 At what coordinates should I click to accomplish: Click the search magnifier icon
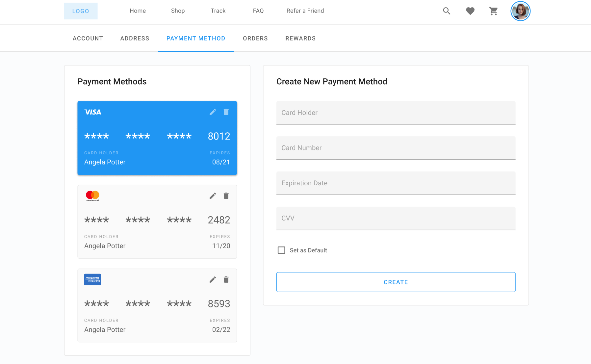(447, 11)
